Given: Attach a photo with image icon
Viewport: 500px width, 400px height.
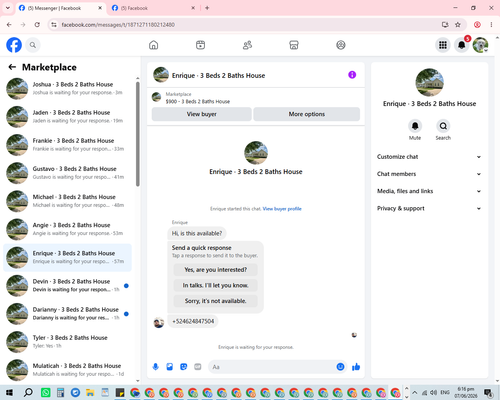Looking at the screenshot, I should 170,367.
